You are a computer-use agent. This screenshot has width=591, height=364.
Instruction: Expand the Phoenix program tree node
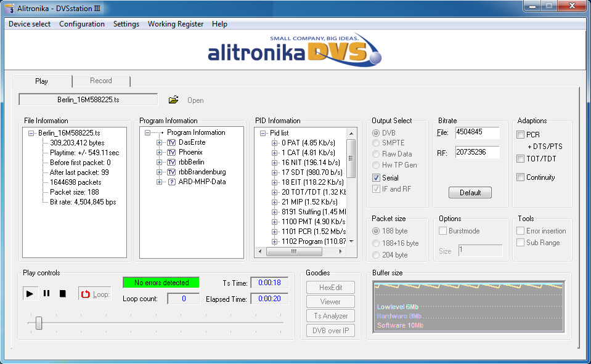[159, 152]
